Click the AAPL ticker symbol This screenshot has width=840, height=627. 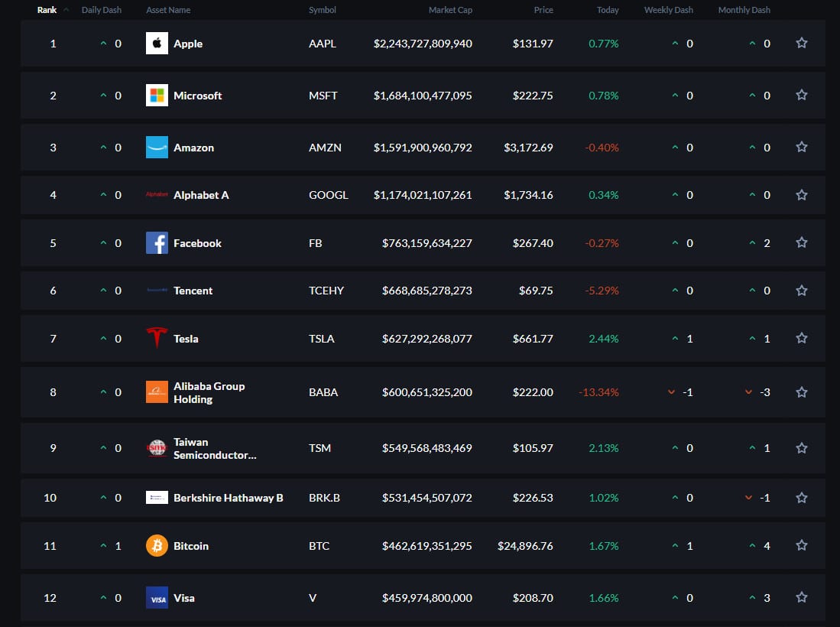[323, 44]
